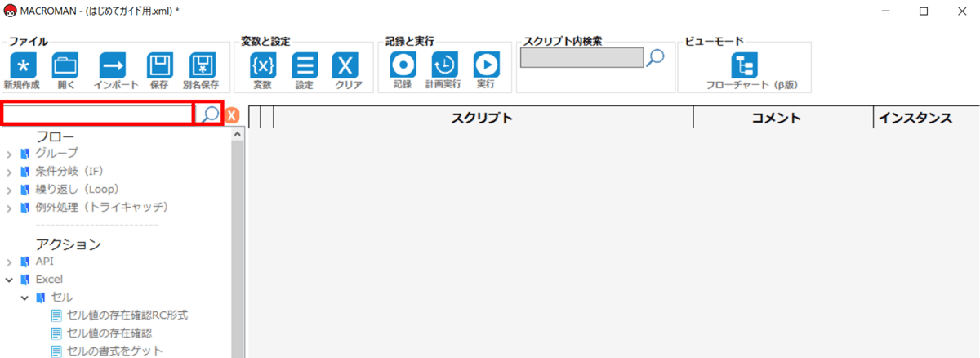Select セル値の存在確認RC形式 command
Screen dimensions: 980x358
[x=127, y=315]
